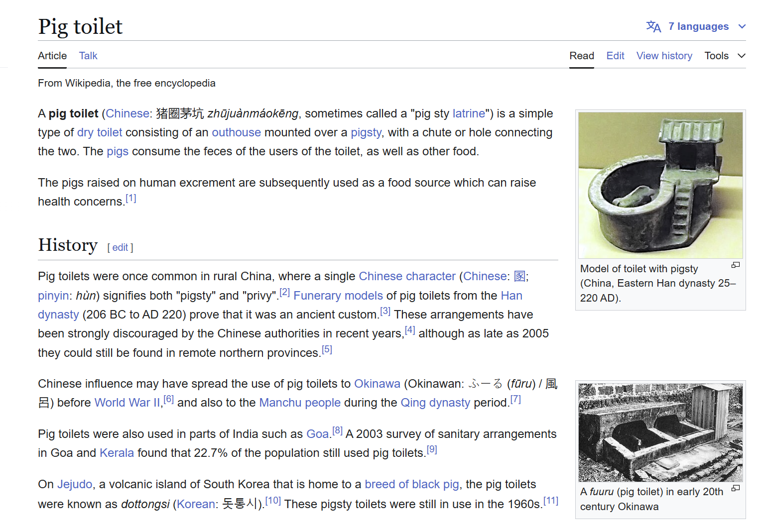Image resolution: width=758 pixels, height=532 pixels.
Task: Open the Chinese character link
Action: pos(407,276)
